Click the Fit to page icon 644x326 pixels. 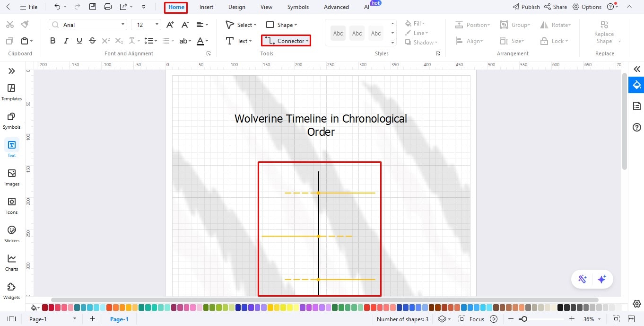tap(616, 319)
